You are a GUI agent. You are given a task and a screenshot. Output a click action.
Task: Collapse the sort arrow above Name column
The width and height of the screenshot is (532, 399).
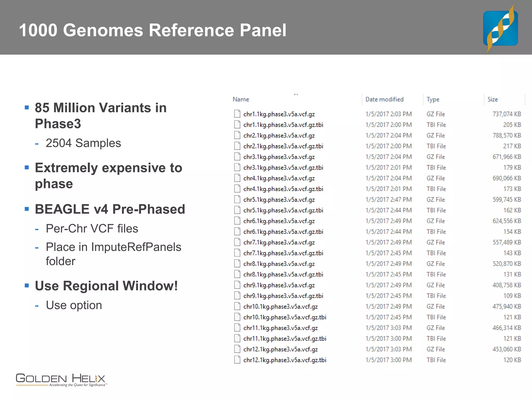coord(296,95)
